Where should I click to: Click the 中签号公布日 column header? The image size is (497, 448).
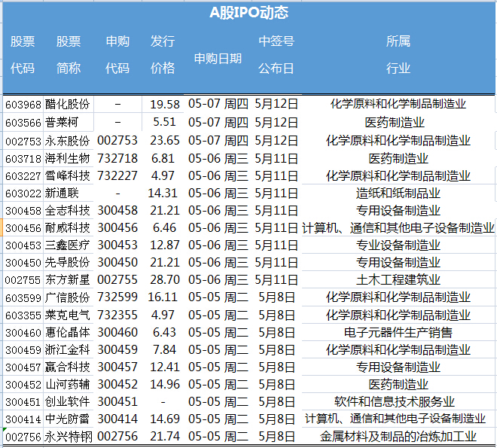coord(276,54)
